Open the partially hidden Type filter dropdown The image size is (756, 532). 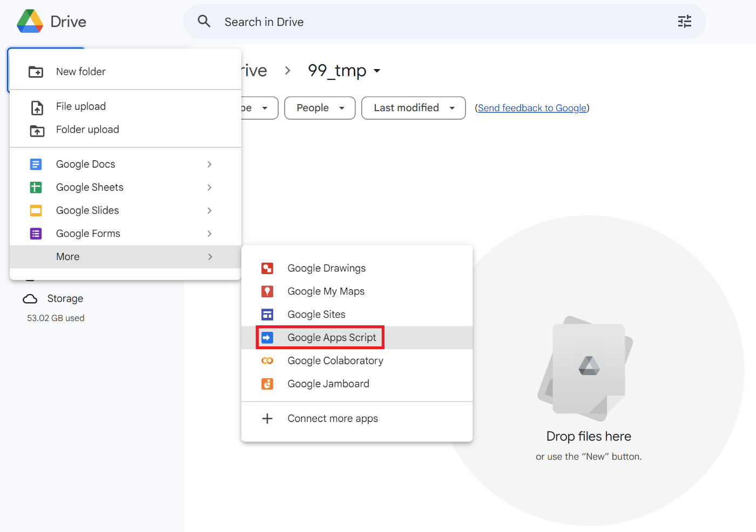pyautogui.click(x=259, y=108)
